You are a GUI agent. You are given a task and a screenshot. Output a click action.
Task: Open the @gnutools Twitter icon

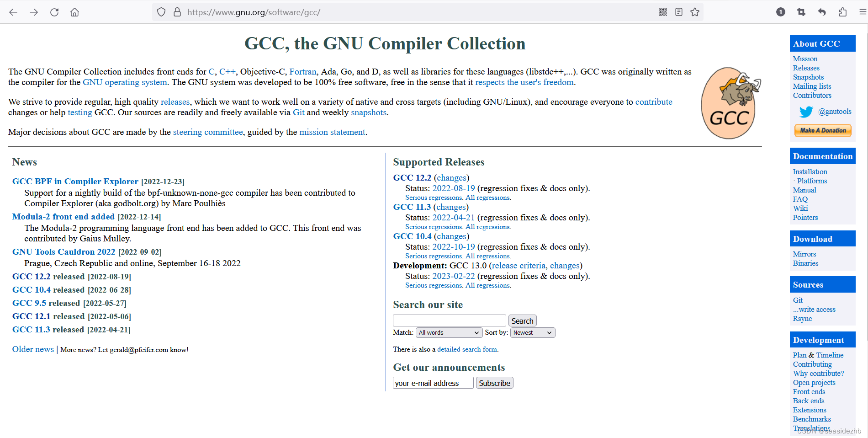807,112
